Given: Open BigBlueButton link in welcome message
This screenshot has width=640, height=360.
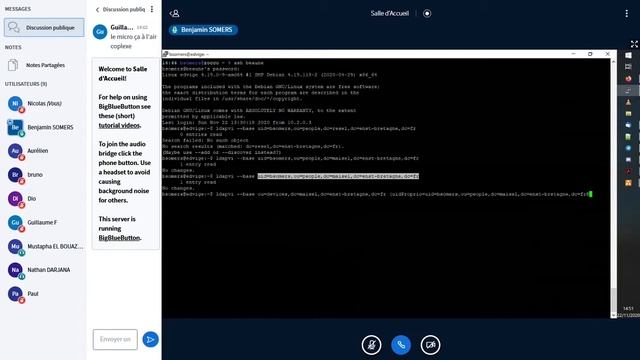Looking at the screenshot, I should point(119,238).
